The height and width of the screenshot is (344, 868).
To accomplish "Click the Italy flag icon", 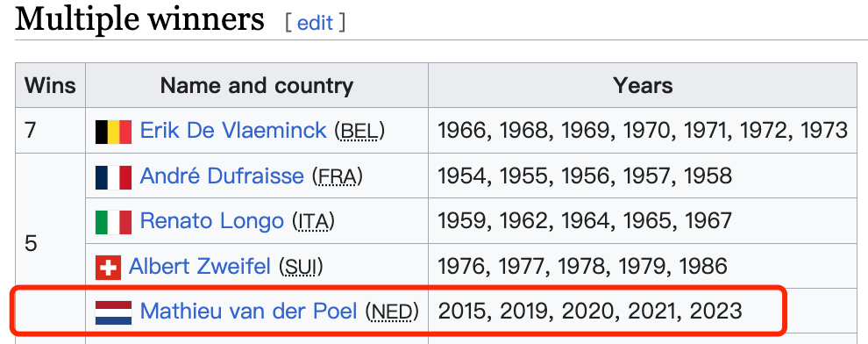I will point(113,222).
